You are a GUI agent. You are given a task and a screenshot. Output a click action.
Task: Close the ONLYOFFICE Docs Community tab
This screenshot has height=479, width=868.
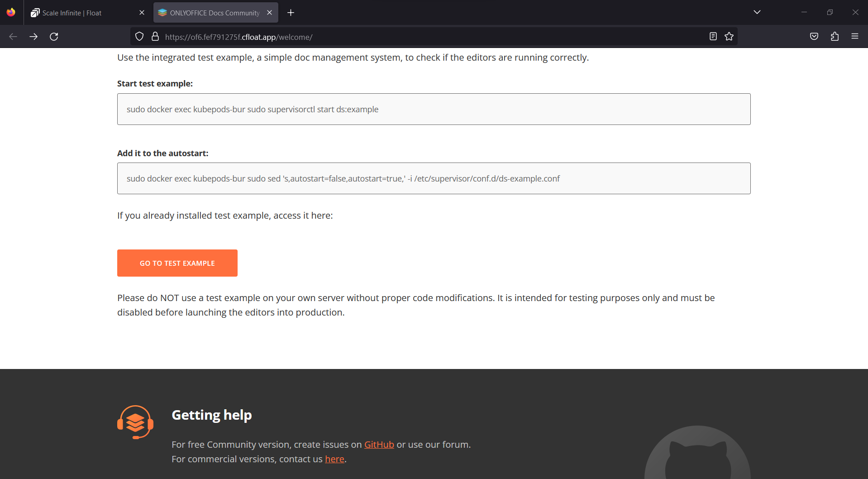tap(269, 13)
